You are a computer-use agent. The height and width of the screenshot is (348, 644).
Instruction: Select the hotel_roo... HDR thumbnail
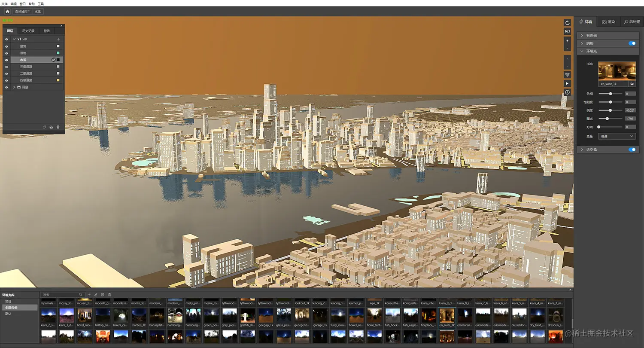(x=85, y=316)
